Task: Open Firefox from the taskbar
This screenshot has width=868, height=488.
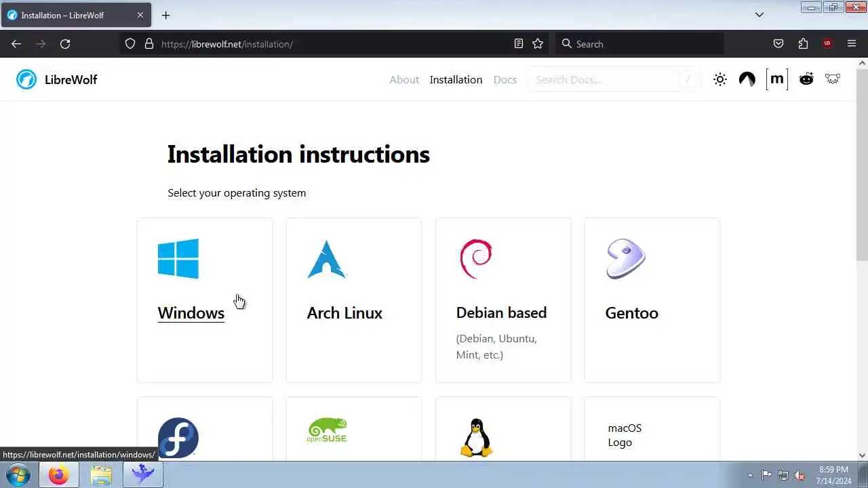Action: pyautogui.click(x=58, y=475)
